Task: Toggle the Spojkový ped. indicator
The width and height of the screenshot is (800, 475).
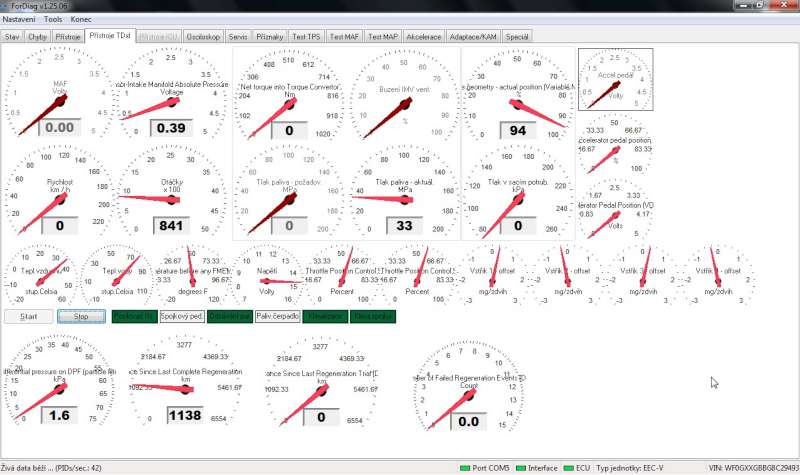Action: click(x=181, y=316)
